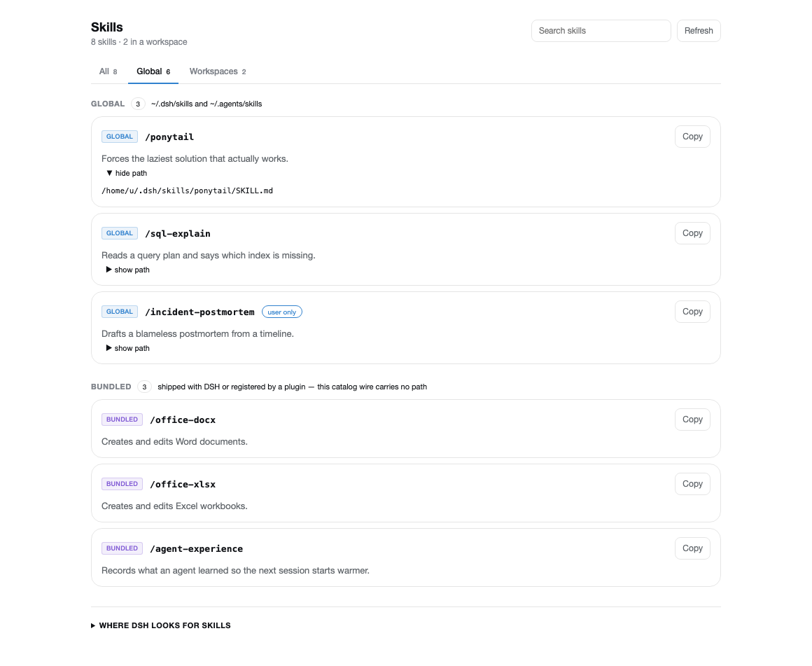Click '8 skills · 2 in a workspace' subtitle
Screen dimensions: 812x666
pos(139,42)
